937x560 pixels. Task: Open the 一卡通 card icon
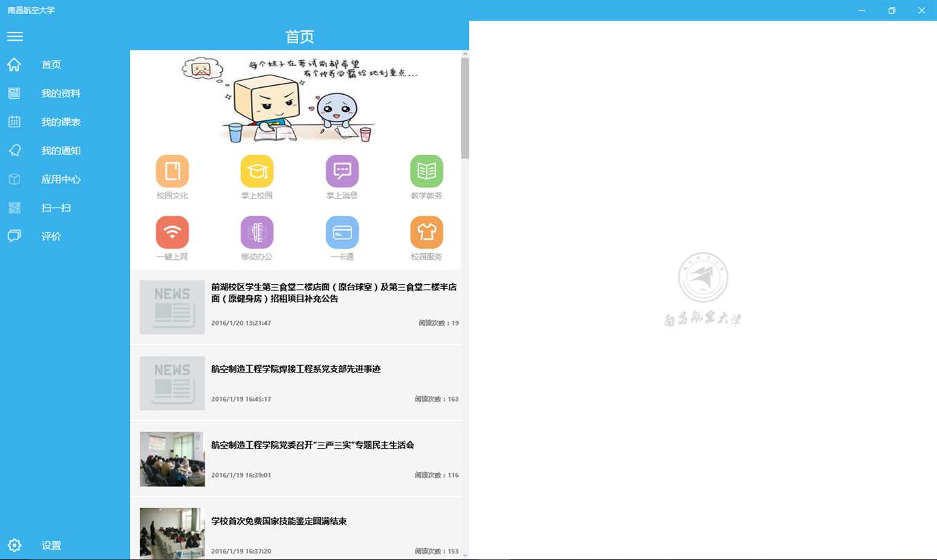pos(342,232)
